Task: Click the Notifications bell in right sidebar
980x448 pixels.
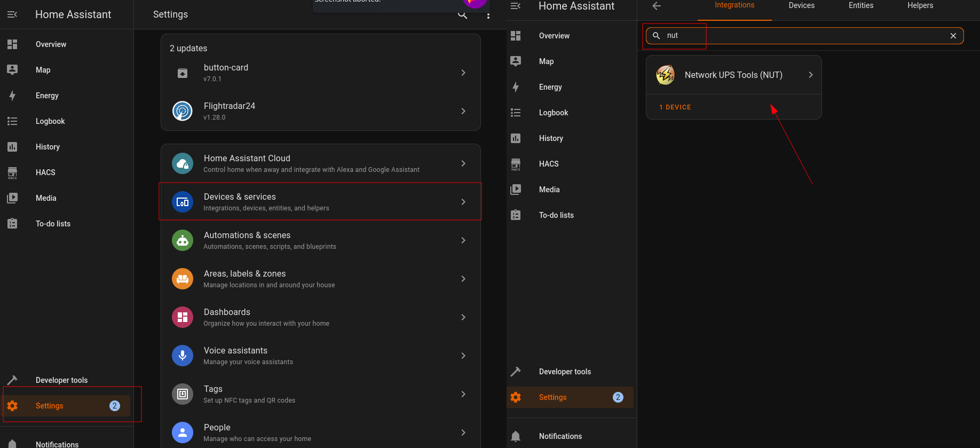Action: (x=516, y=436)
